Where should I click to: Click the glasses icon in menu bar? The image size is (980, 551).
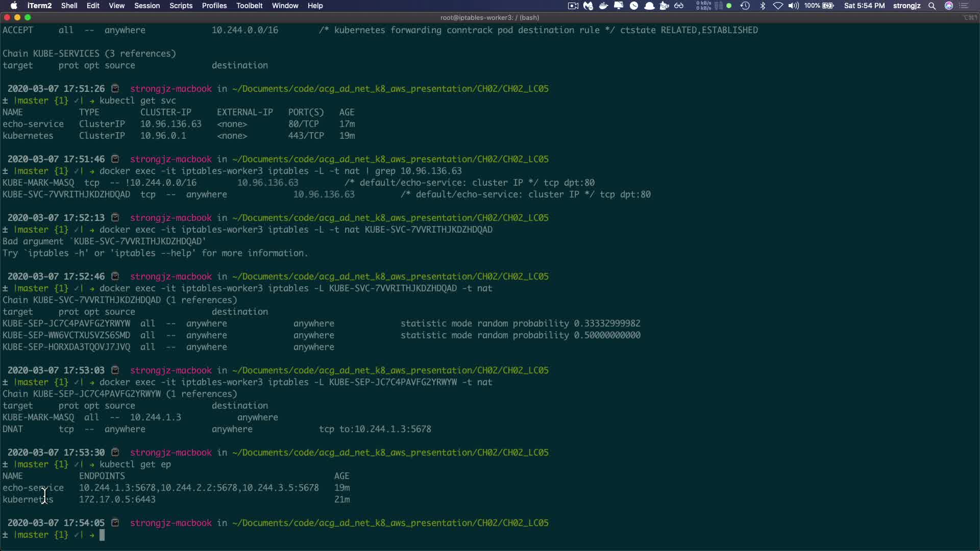[x=679, y=6]
